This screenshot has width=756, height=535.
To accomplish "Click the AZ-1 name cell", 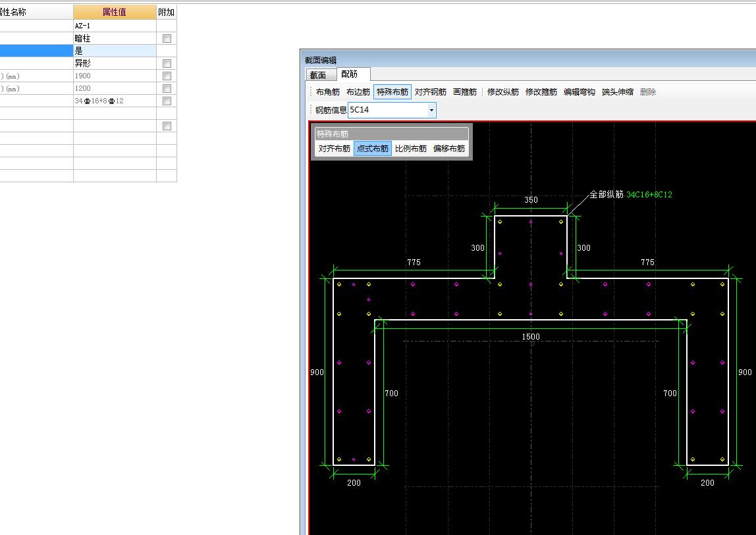I will (115, 26).
